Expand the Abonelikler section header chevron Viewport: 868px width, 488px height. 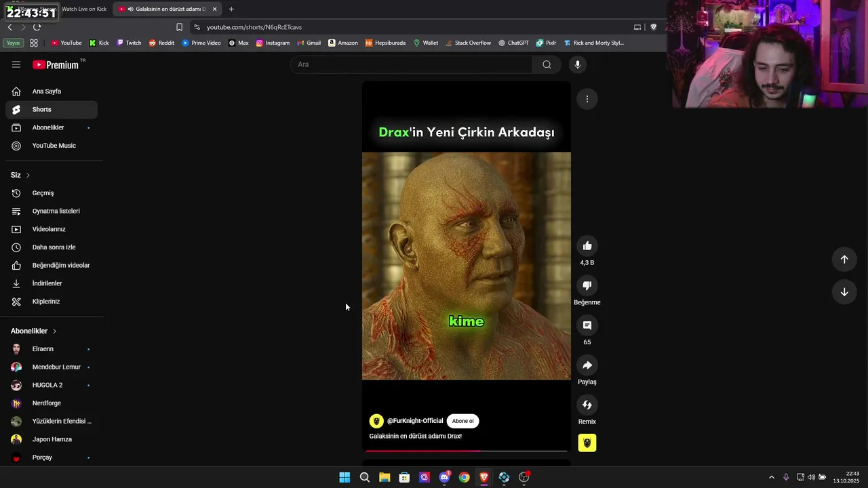point(54,331)
